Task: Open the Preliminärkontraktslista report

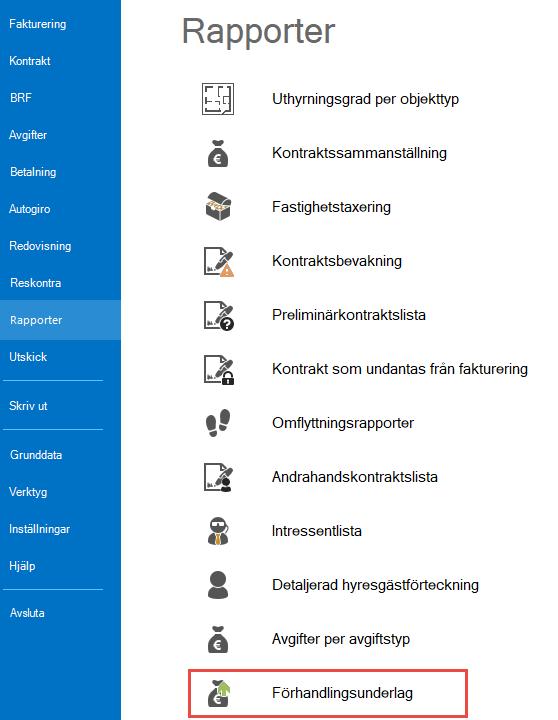Action: click(349, 315)
